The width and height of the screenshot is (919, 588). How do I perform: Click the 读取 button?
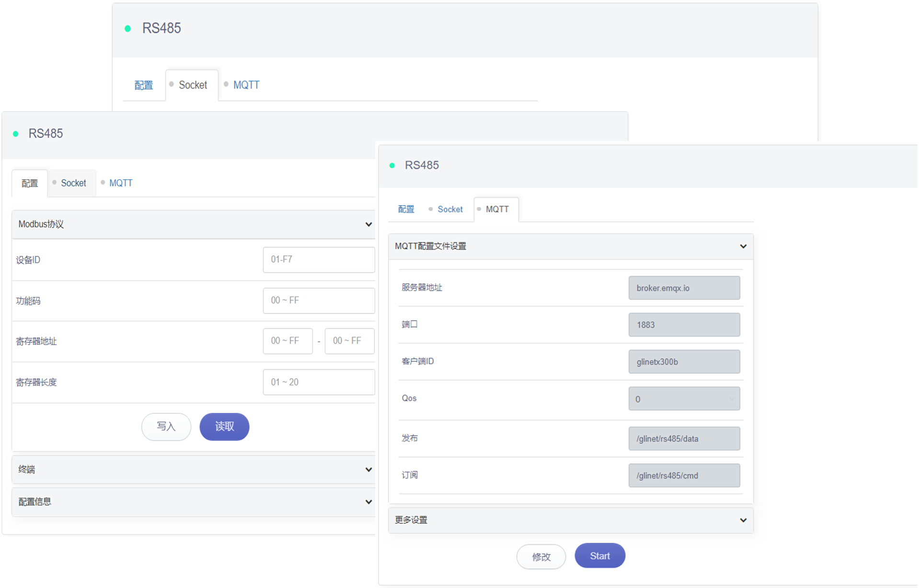click(x=224, y=427)
